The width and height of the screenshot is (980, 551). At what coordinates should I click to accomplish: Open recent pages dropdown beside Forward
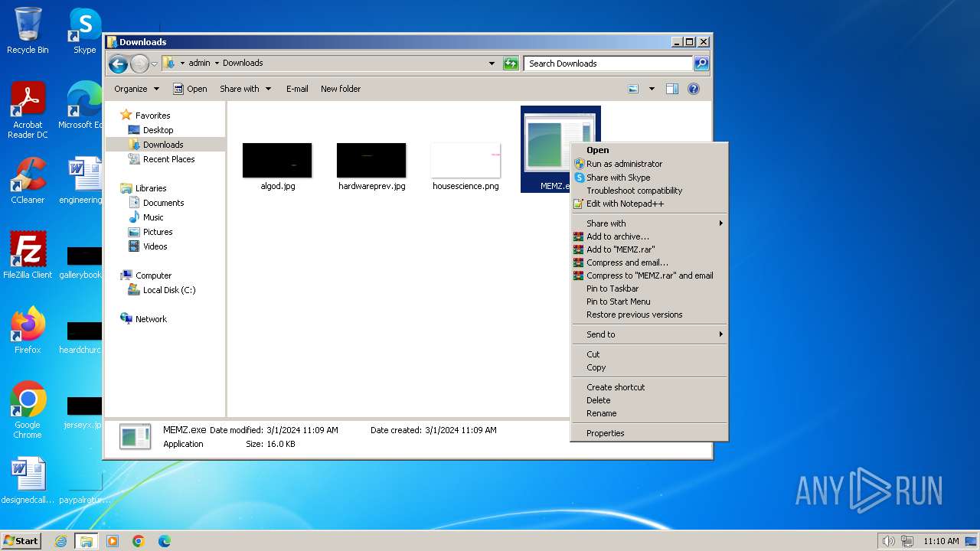click(x=155, y=64)
